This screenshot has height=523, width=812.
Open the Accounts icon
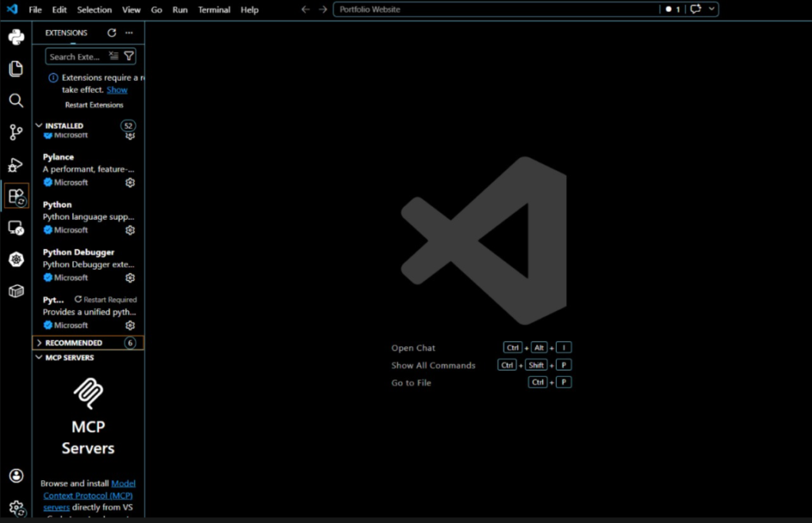click(x=16, y=476)
